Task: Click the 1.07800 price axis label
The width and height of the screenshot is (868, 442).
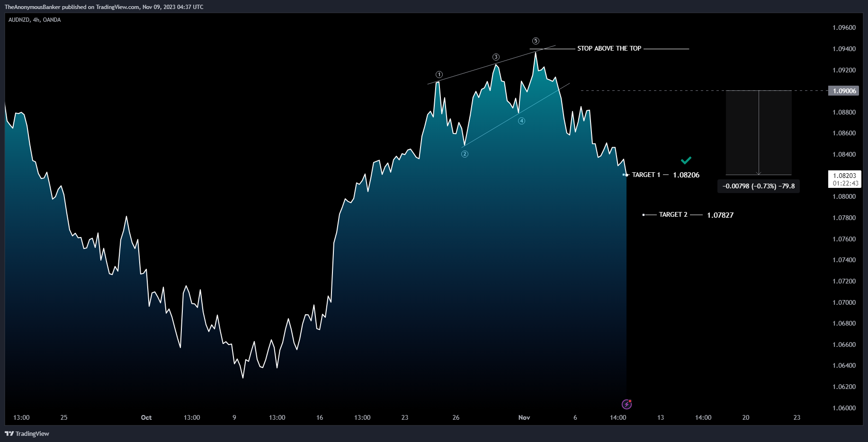Action: [844, 218]
